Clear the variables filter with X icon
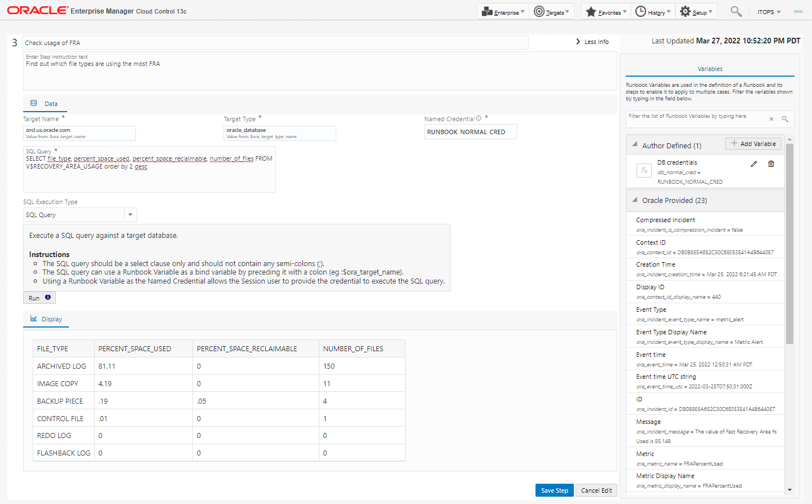This screenshot has width=812, height=504. point(771,119)
